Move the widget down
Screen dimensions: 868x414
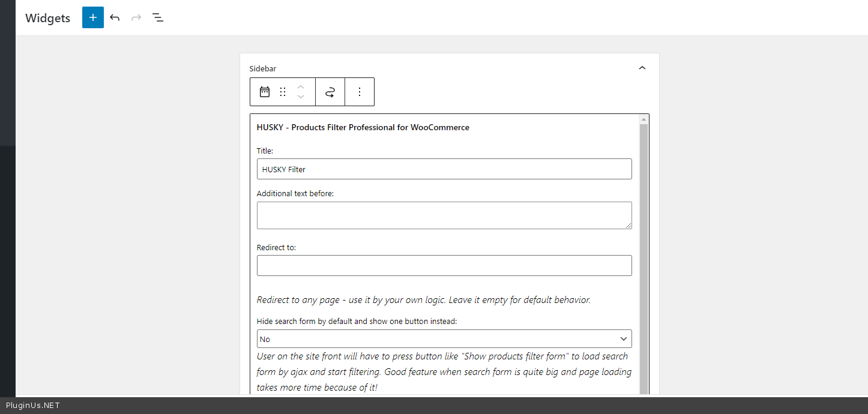[301, 97]
